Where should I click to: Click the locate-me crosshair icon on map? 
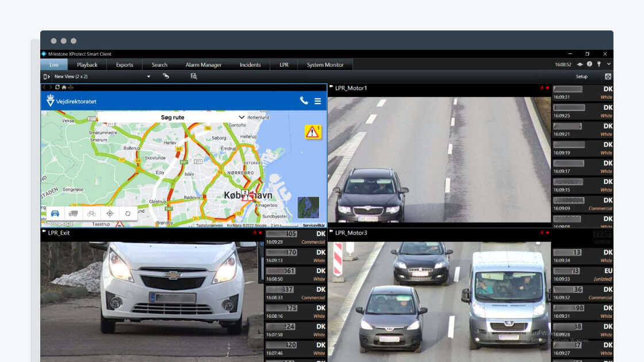[110, 213]
